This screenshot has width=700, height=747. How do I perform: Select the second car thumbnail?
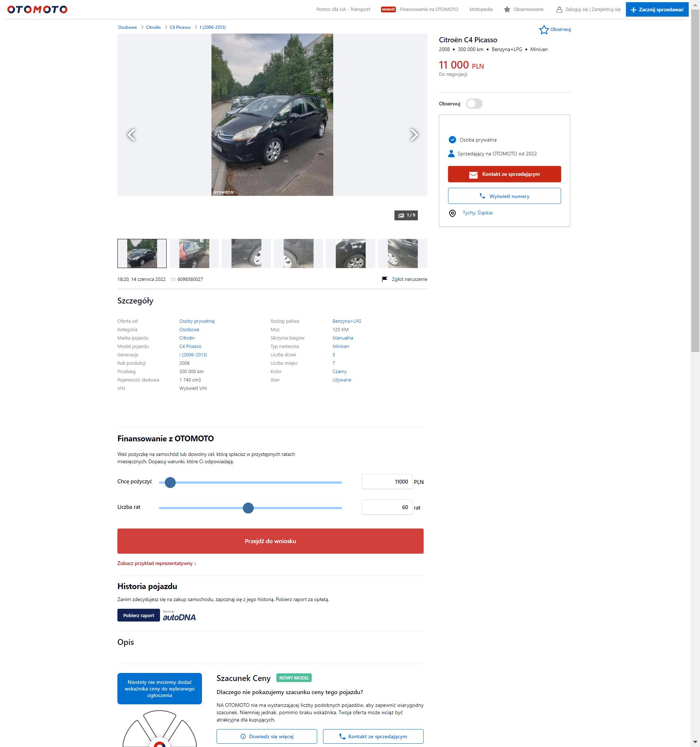pos(194,253)
